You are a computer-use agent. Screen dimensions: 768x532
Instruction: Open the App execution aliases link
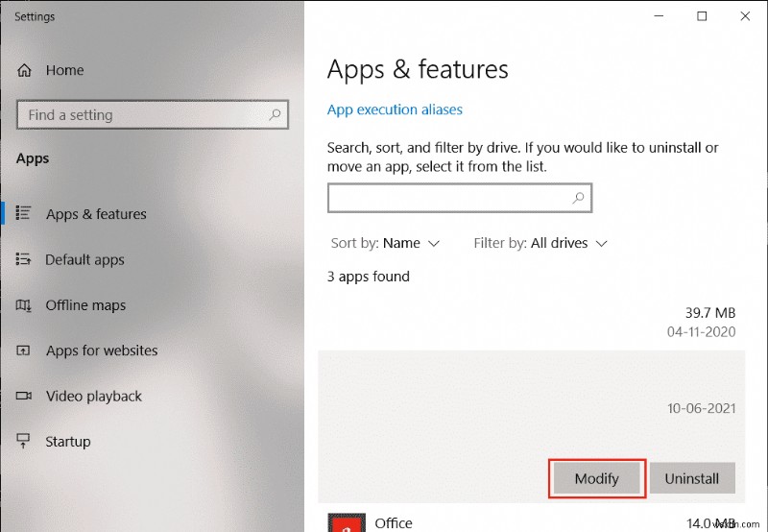395,109
